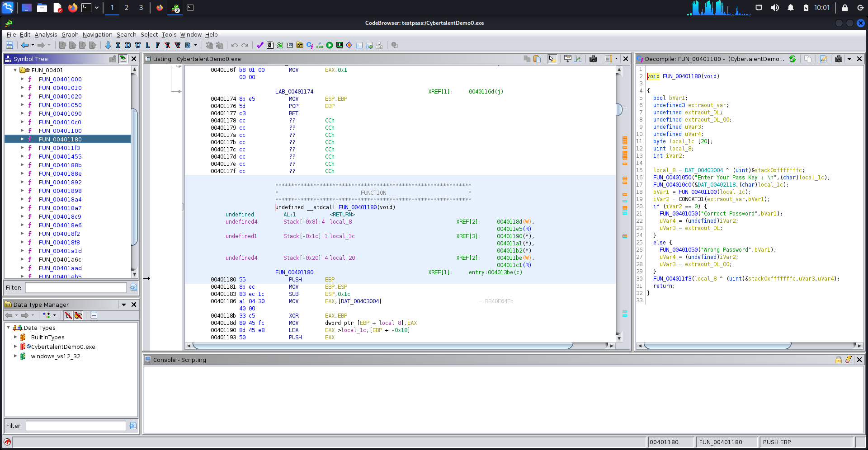
Task: Go to next data (D) icon
Action: 128,45
